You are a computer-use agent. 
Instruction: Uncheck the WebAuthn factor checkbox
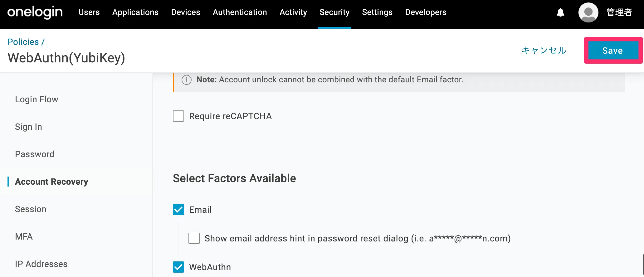[178, 267]
